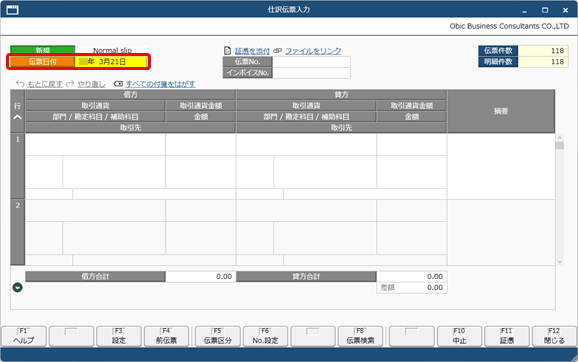The image size is (578, 362).
Task: Click the F11 証憑 button
Action: pyautogui.click(x=507, y=336)
